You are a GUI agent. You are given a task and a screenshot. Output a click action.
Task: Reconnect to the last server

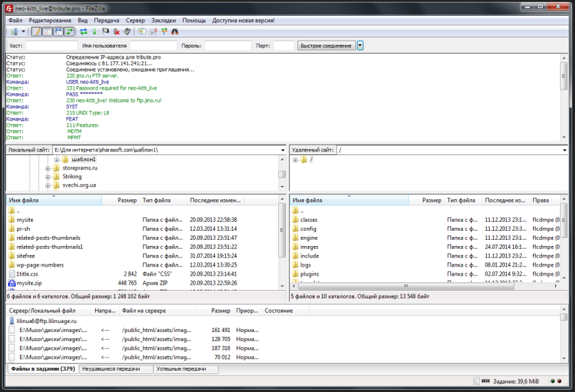pyautogui.click(x=127, y=32)
